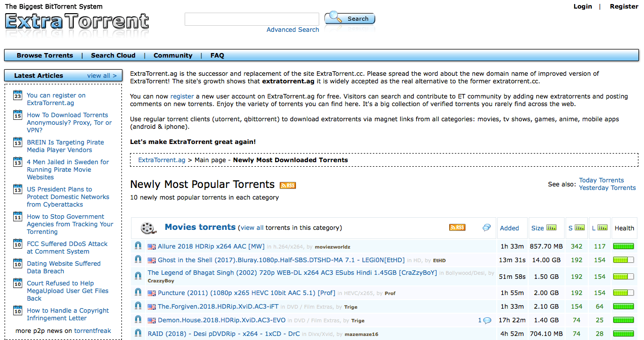Click calendar icon 23 for registration article
Screen dimensions: 644x340
[18, 95]
